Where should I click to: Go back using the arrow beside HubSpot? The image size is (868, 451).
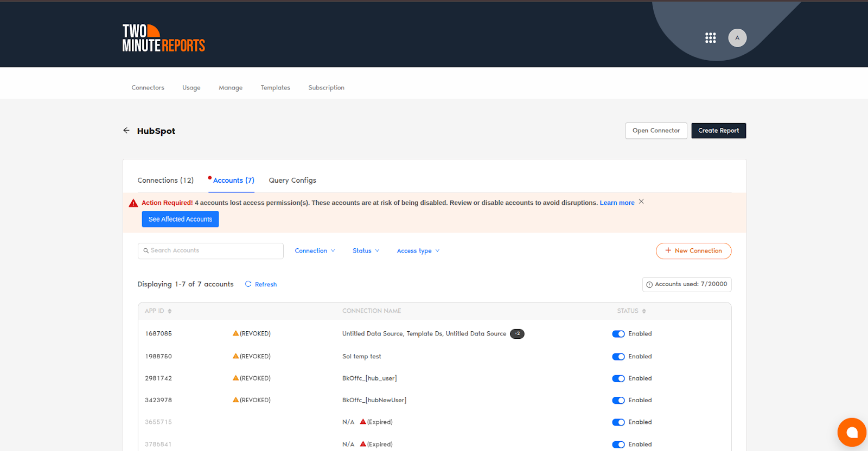126,131
